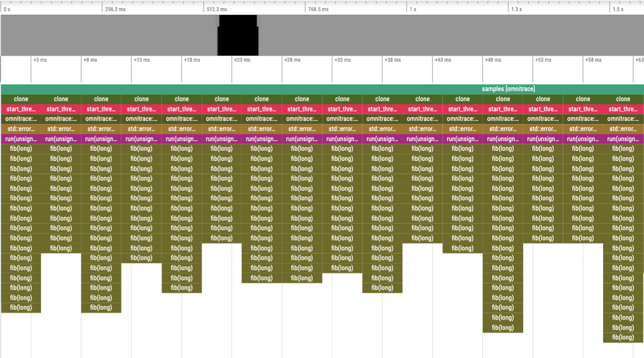Image resolution: width=644 pixels, height=358 pixels.
Task: Click the samples [omnitrace] track header
Action: point(508,89)
